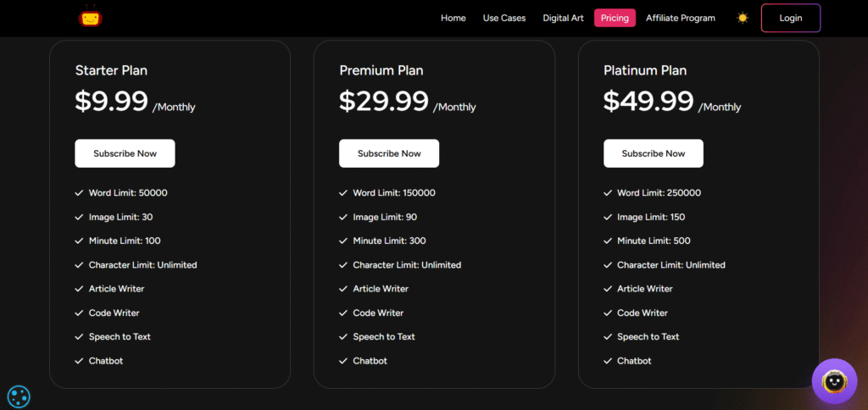Click the Premium Plan heading

tap(381, 70)
